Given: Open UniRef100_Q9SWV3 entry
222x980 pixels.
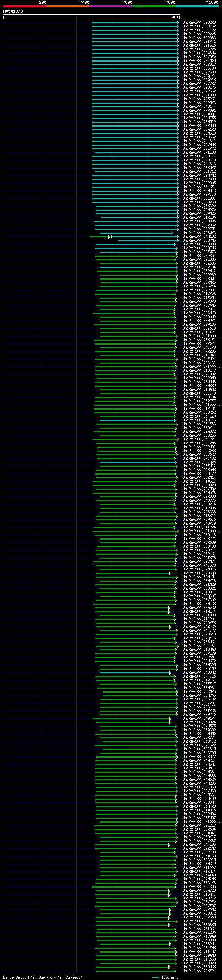Looking at the screenshot, I should (199, 233).
